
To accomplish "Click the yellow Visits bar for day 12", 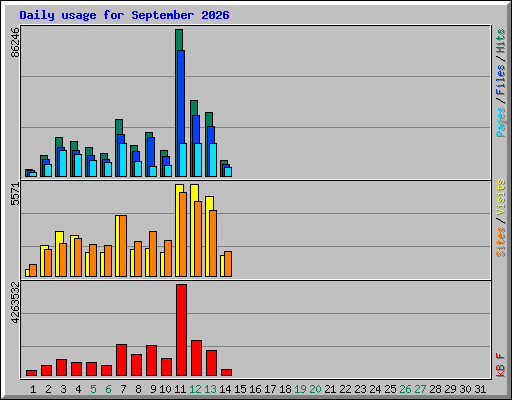I will [194, 193].
